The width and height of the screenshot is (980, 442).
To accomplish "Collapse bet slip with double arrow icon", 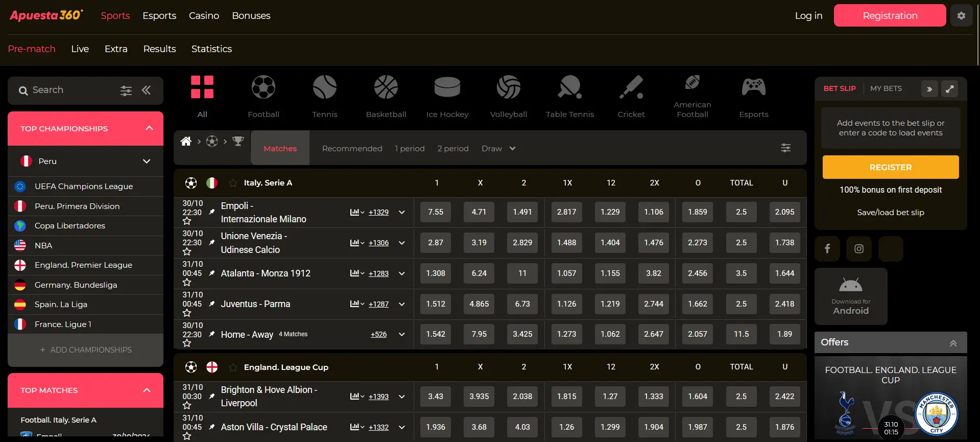I will point(929,89).
